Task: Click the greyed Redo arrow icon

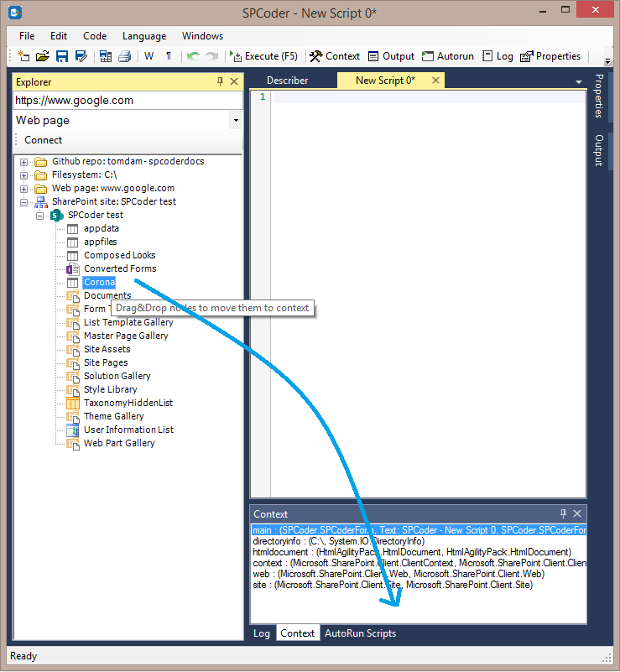Action: [211, 56]
